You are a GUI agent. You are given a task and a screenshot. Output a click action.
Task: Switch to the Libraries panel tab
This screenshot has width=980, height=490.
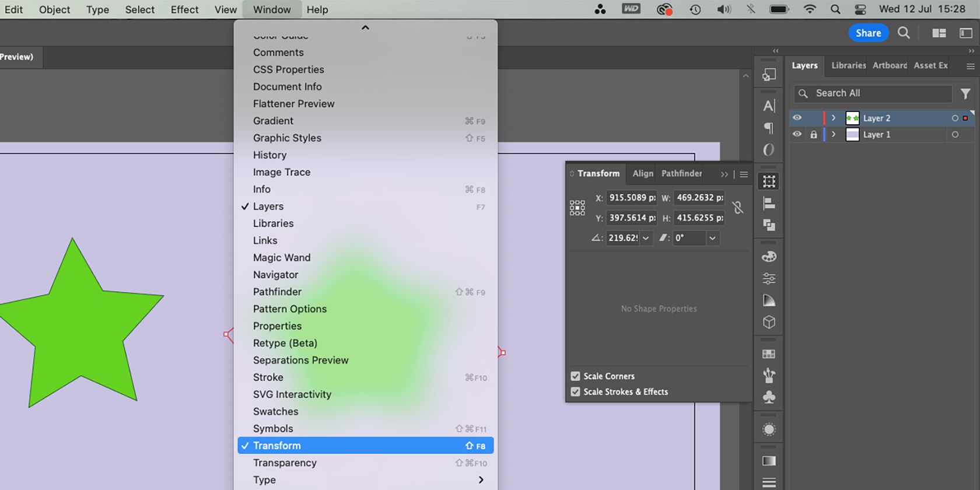coord(849,65)
